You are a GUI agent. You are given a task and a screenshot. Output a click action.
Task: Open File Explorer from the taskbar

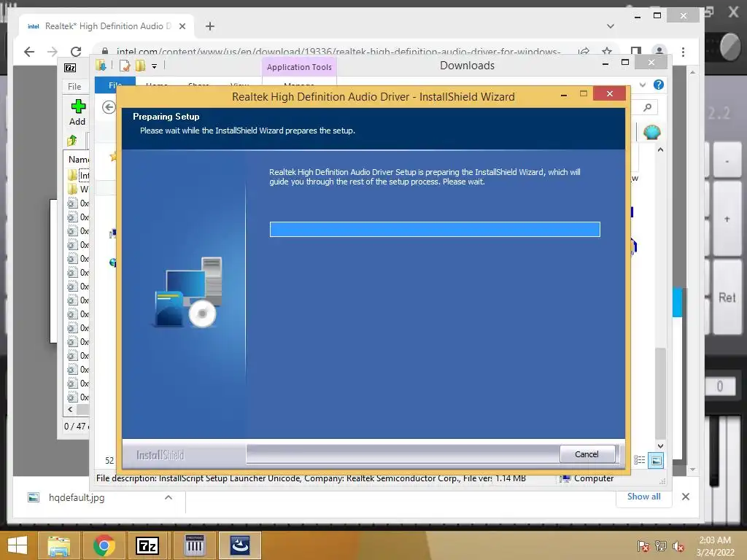point(58,545)
